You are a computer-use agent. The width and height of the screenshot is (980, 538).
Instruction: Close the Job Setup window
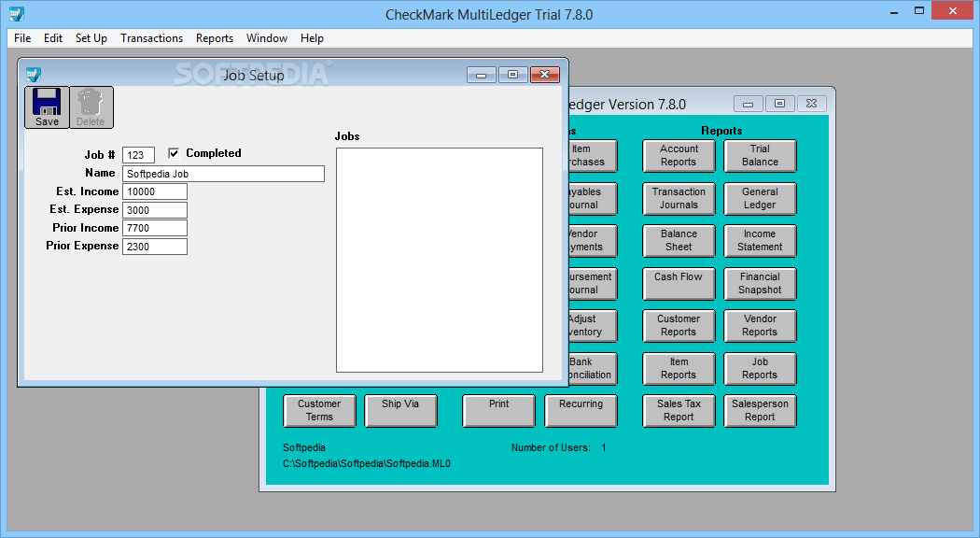click(544, 75)
